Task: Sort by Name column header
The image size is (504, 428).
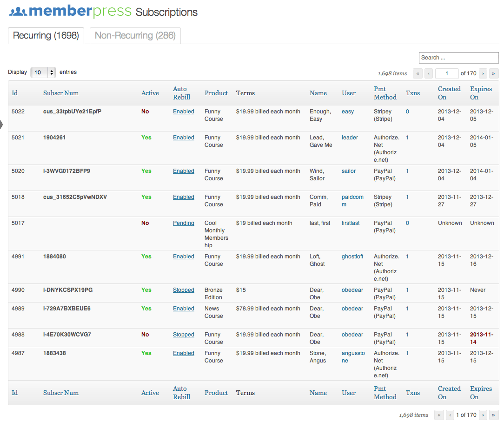Action: 318,93
